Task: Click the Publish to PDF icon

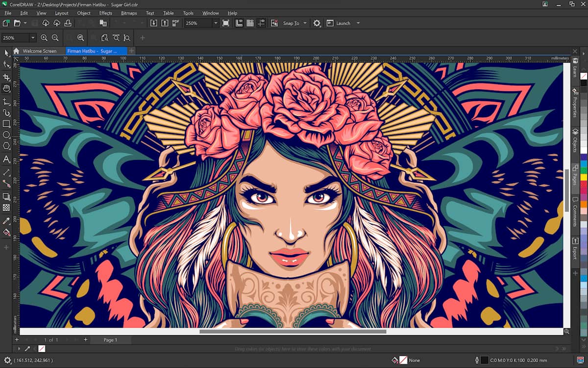Action: point(175,23)
